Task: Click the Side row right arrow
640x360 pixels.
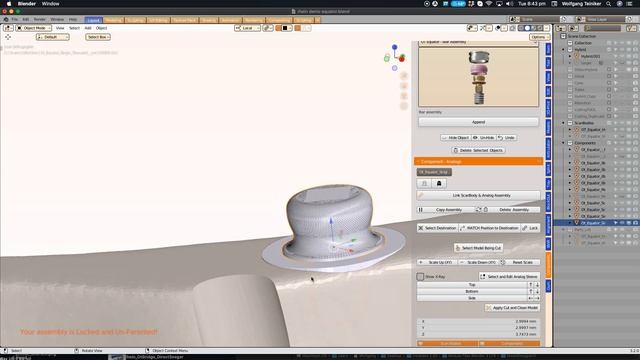Action: pyautogui.click(x=537, y=298)
